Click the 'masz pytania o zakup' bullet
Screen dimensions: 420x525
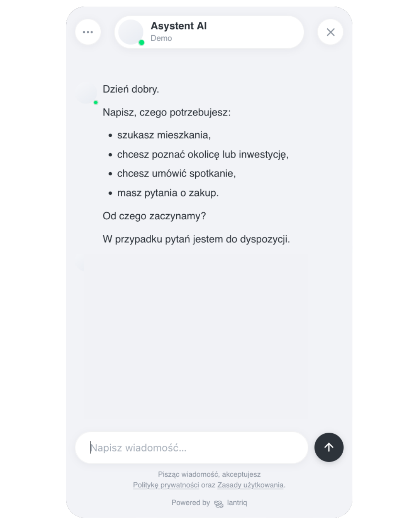(x=168, y=193)
